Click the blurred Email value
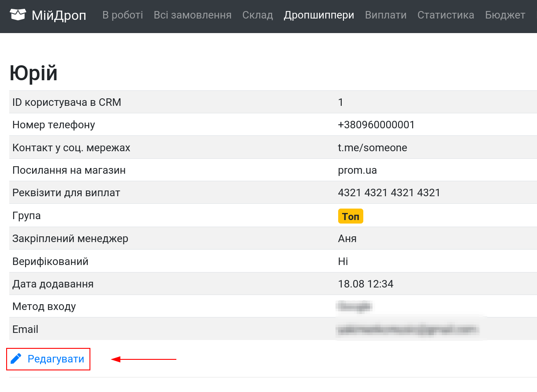 click(x=407, y=329)
